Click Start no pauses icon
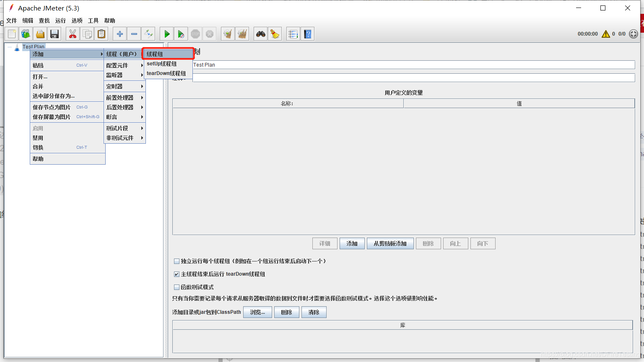 coord(181,34)
